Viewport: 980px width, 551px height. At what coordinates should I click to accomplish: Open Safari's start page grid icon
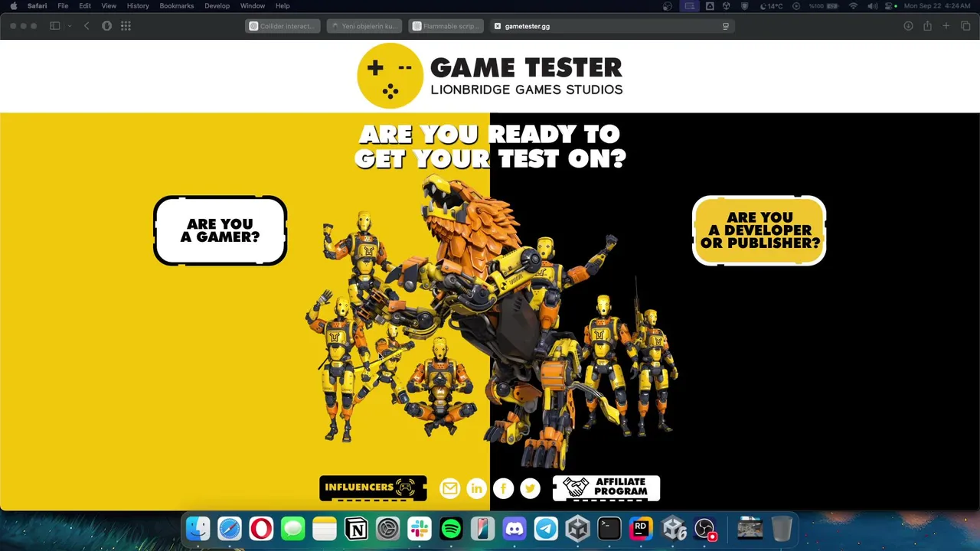pos(126,26)
